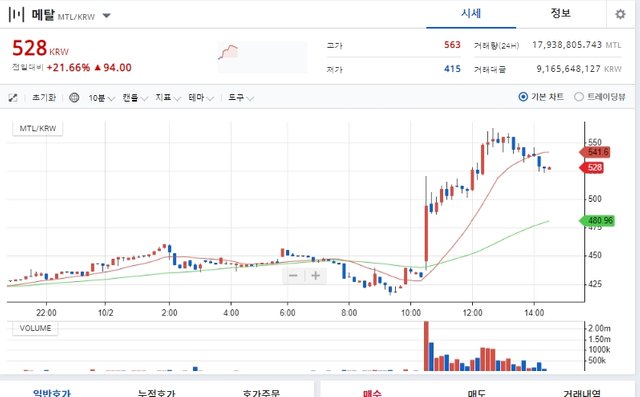The height and width of the screenshot is (397, 640).
Task: Zoom in chart with plus button
Action: 316,276
